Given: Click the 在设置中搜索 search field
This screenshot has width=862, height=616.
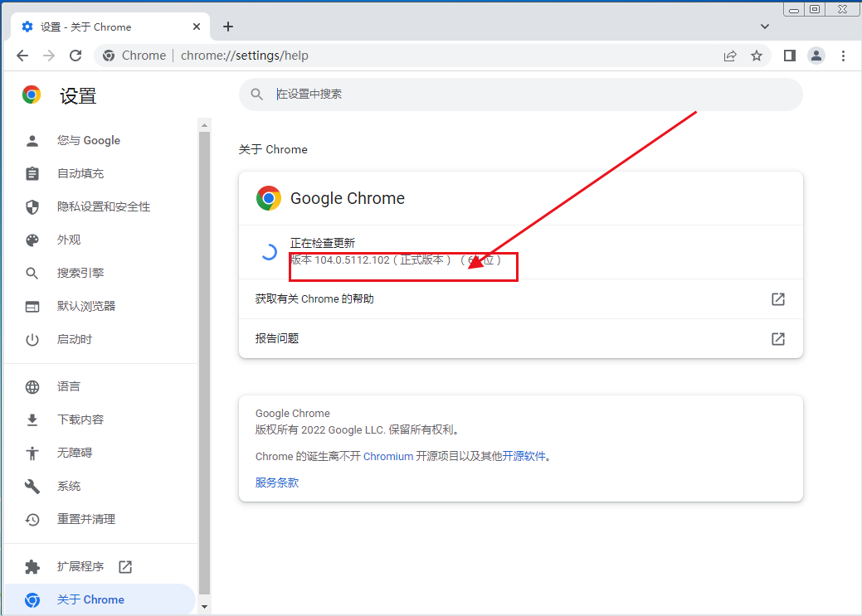Looking at the screenshot, I should click(x=531, y=95).
